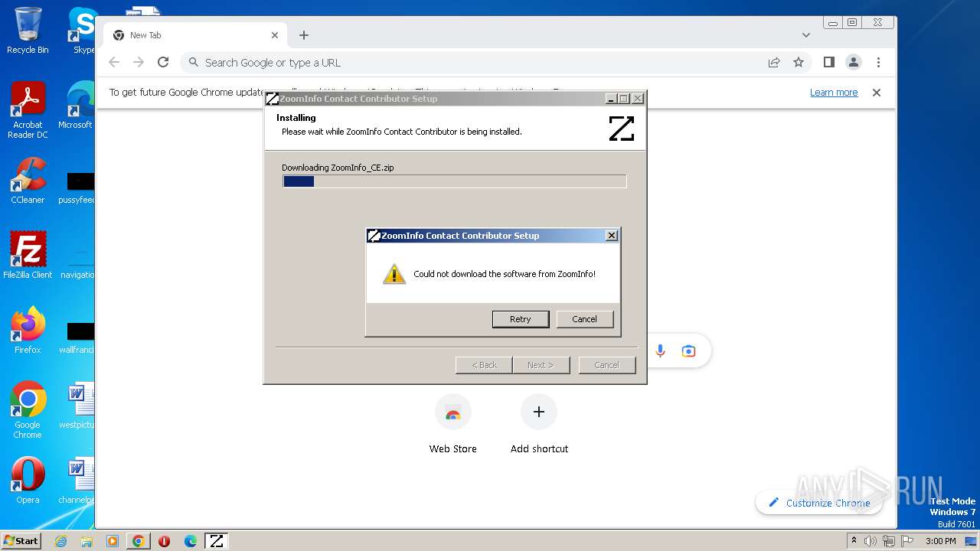Screen dimensions: 980x551
Task: Open CCleaner desktop icon
Action: [28, 181]
